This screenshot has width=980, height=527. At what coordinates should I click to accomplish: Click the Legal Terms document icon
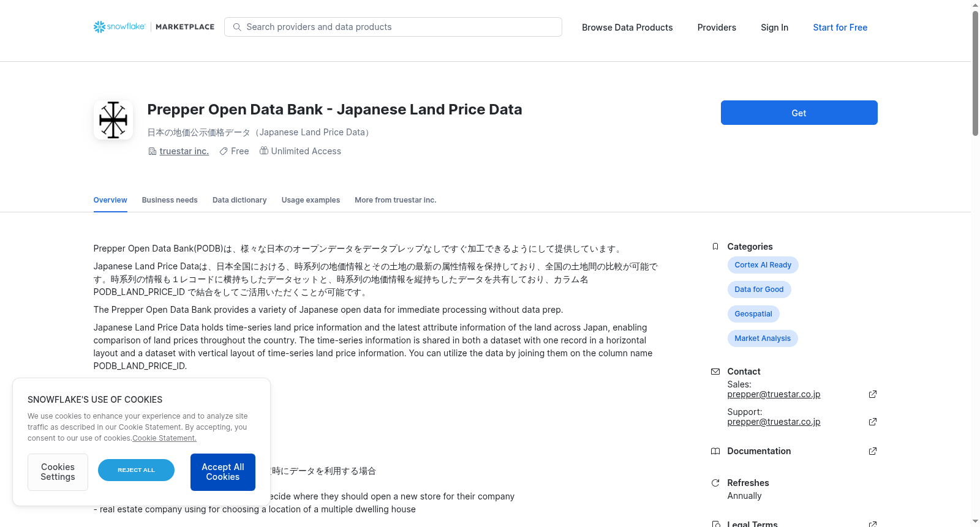pyautogui.click(x=715, y=524)
